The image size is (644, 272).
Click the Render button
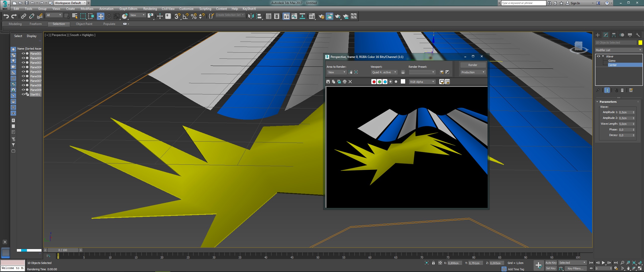point(473,65)
